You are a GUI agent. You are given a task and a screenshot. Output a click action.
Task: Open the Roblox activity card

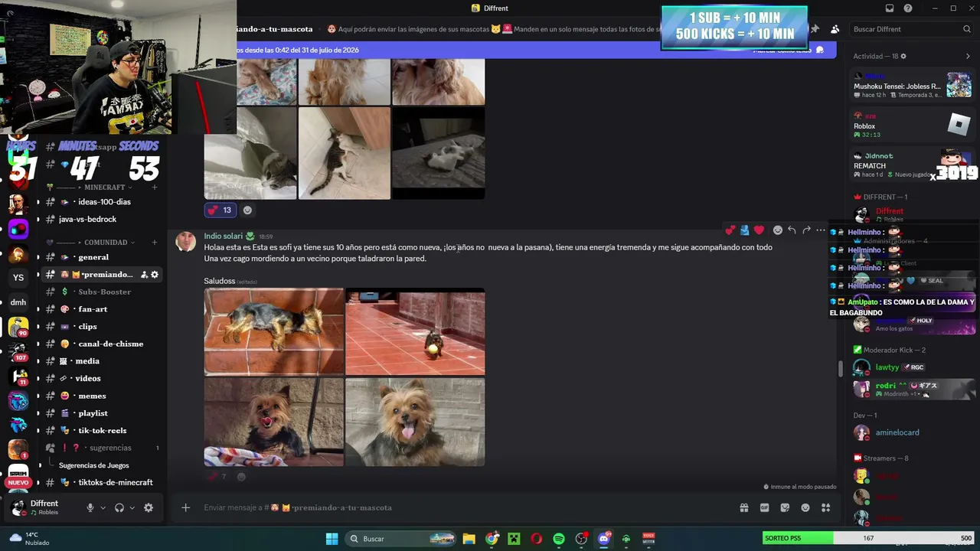click(913, 125)
